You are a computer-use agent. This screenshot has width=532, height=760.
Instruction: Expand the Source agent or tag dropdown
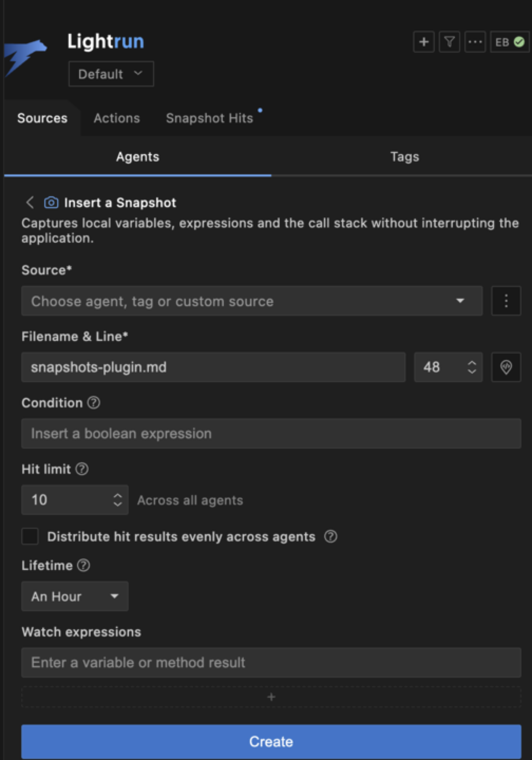pyautogui.click(x=252, y=301)
